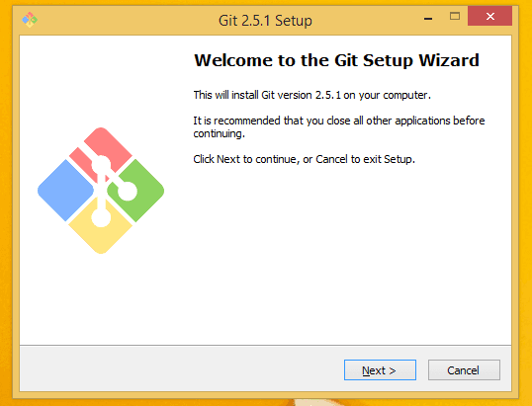Click the blue tile of Git logo

[65, 191]
